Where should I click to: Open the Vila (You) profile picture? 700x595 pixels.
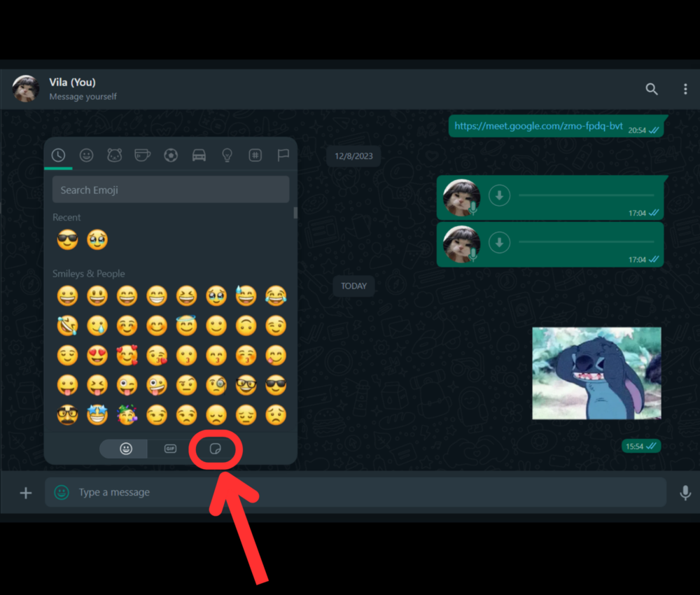point(25,89)
